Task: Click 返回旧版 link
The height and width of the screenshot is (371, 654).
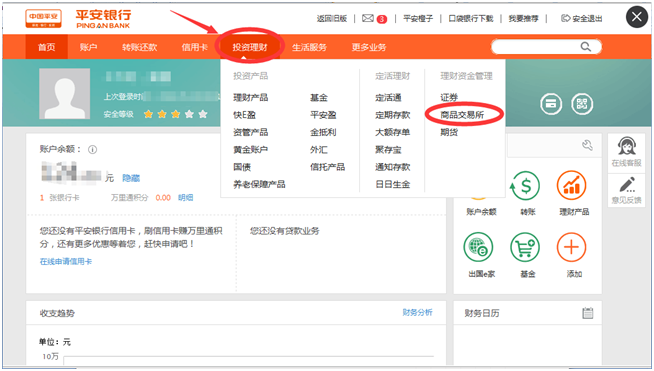Action: click(x=332, y=18)
